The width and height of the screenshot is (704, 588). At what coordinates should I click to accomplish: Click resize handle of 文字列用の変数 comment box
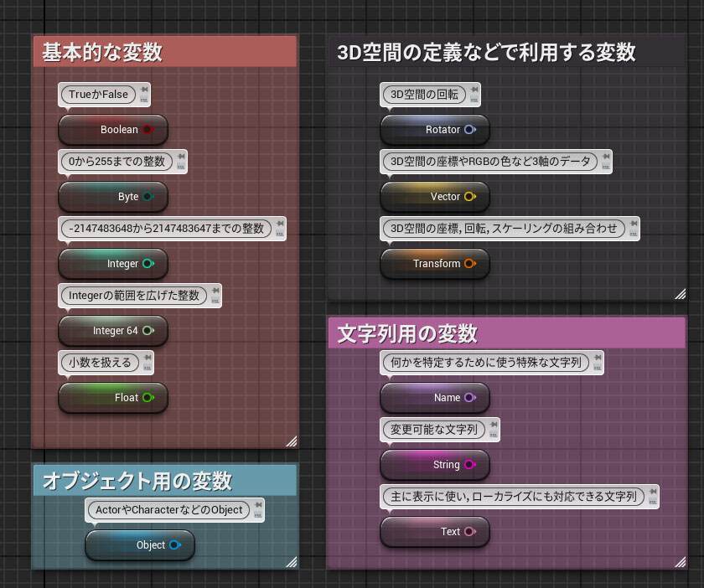coord(679,561)
